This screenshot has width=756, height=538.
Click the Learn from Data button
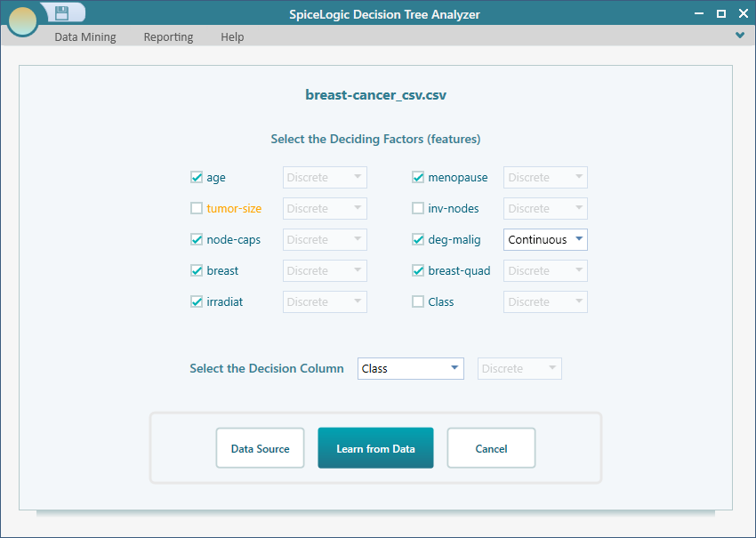click(x=375, y=448)
